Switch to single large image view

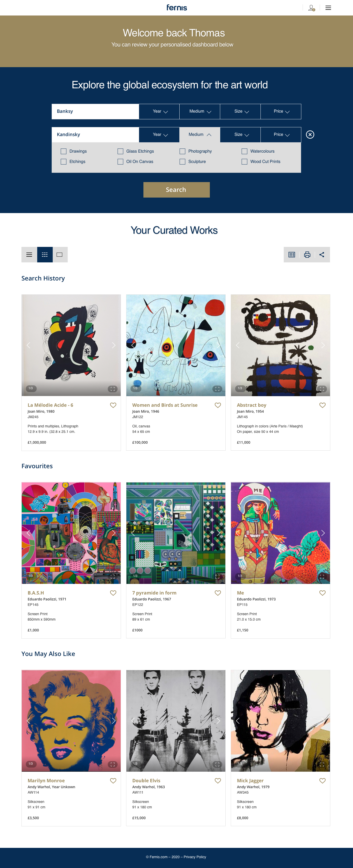[60, 255]
